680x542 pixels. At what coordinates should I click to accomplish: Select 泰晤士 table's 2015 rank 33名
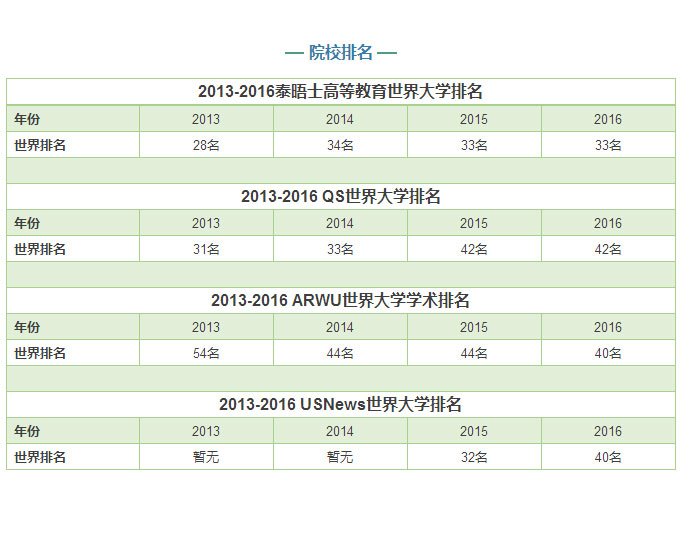[x=474, y=145]
